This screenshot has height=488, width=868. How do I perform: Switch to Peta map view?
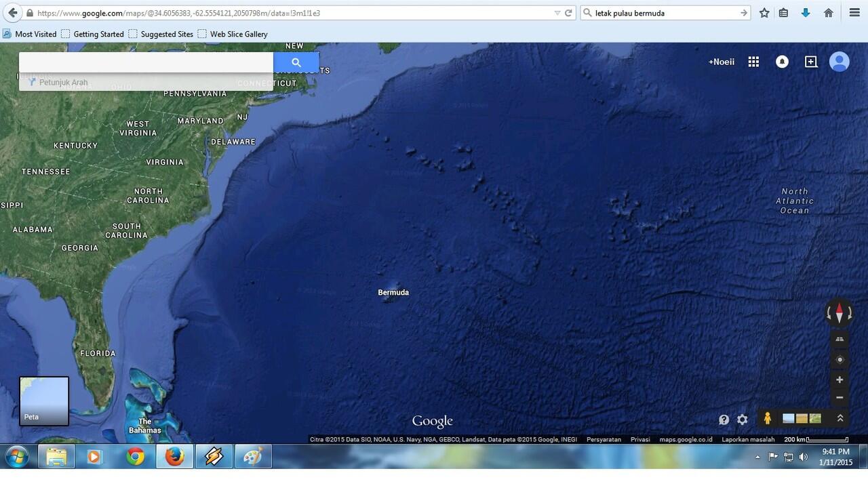44,401
